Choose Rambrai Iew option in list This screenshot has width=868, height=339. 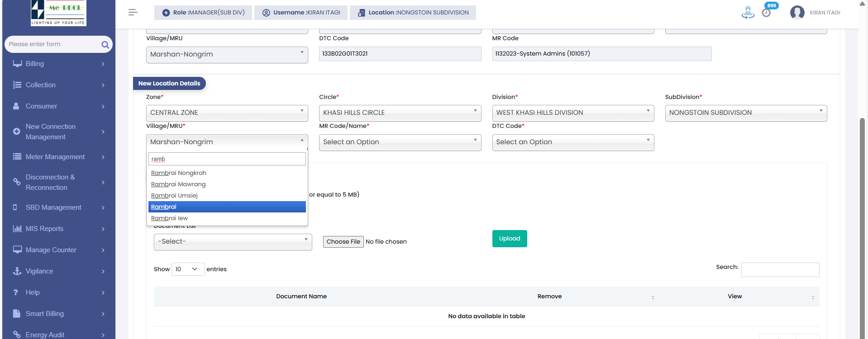[x=169, y=218]
